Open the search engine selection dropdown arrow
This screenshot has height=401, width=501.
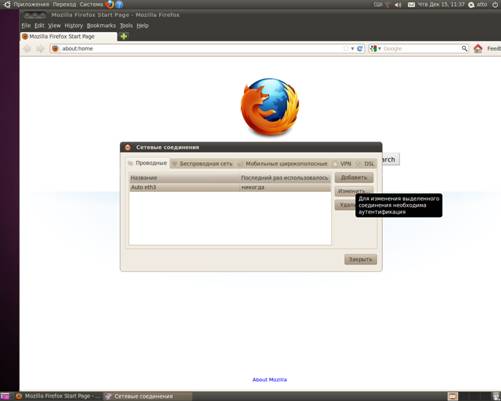point(379,49)
